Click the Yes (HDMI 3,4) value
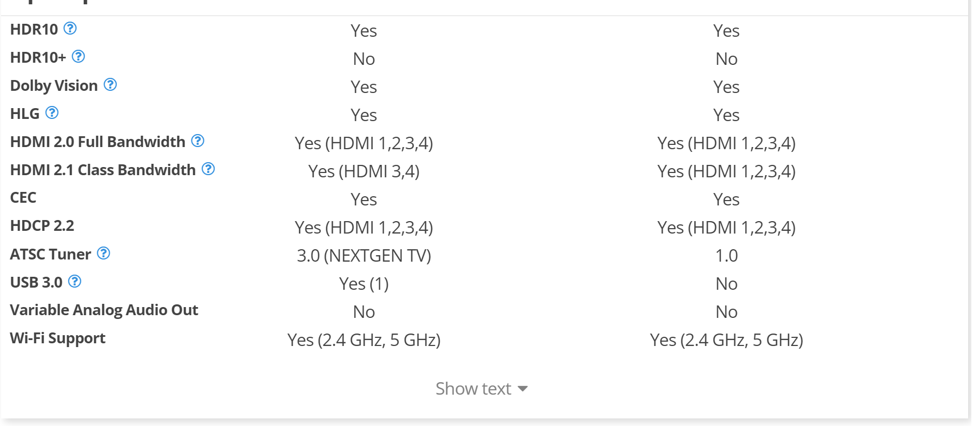 coord(364,171)
